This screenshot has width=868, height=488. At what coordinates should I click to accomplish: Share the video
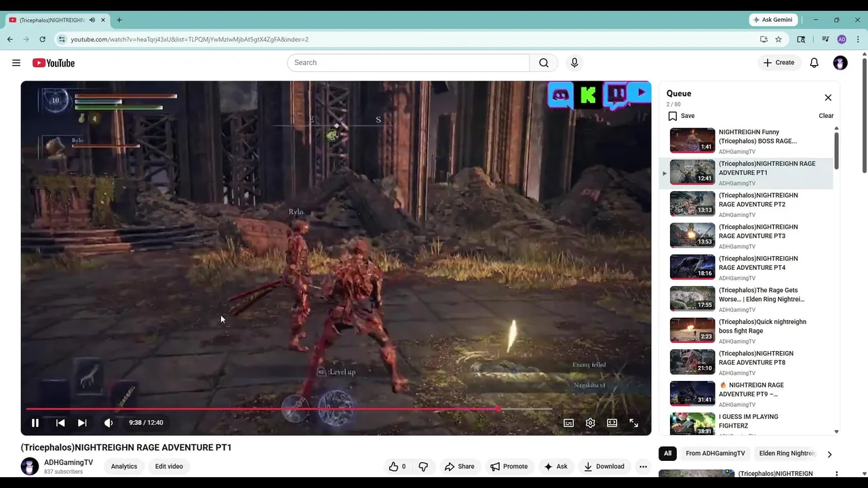[459, 466]
